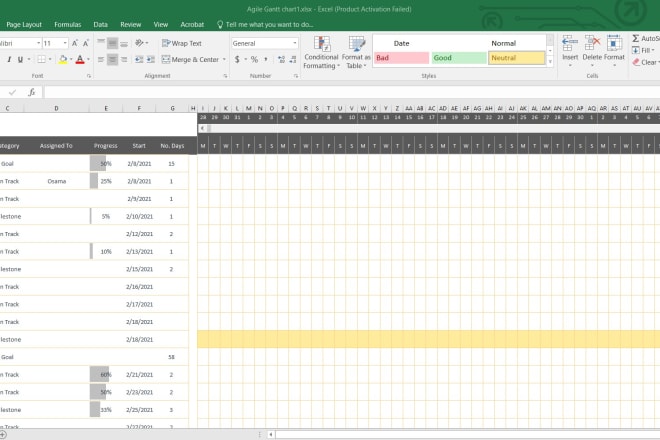
Task: Open Format cells menu
Action: 614,51
